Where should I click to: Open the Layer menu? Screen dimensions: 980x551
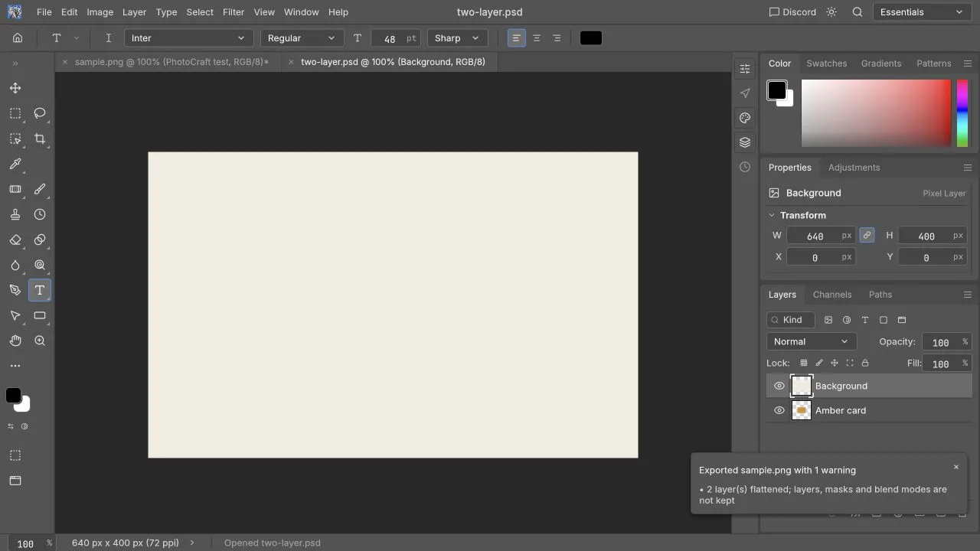[134, 12]
